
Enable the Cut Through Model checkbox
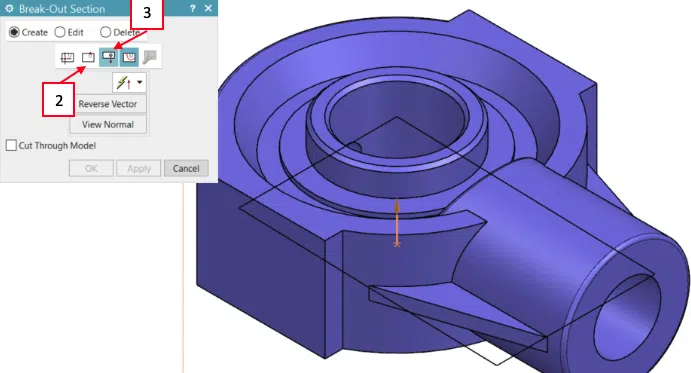click(11, 145)
